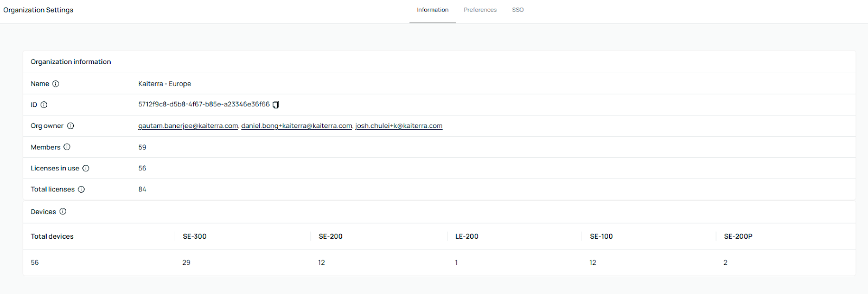868x294 pixels.
Task: Click the Total devices column header
Action: point(52,237)
